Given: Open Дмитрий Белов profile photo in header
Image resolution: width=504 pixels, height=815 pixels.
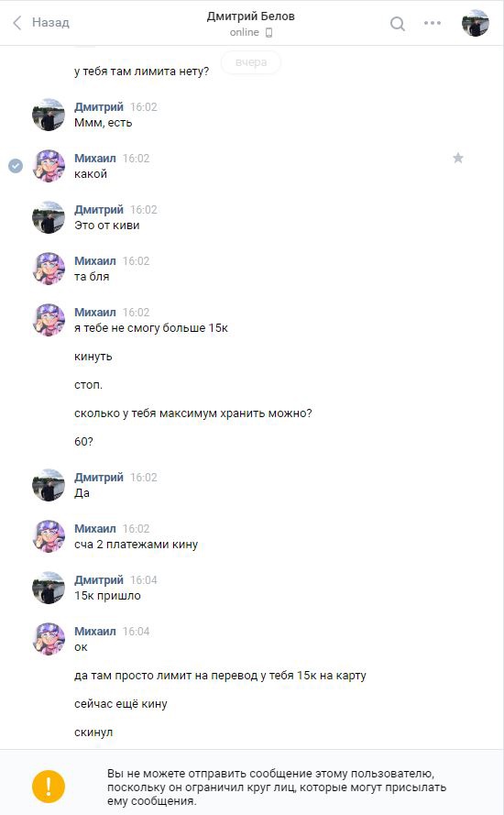Looking at the screenshot, I should (475, 23).
